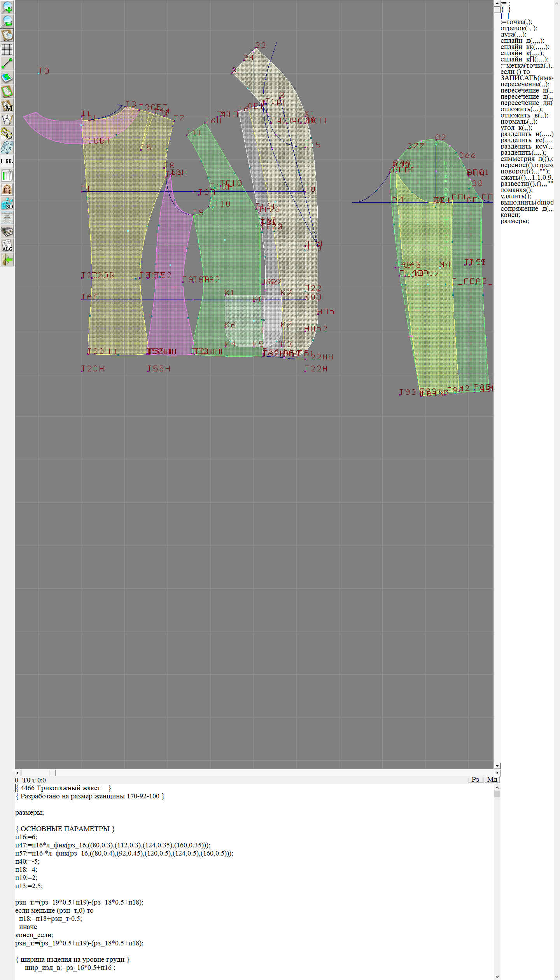The height and width of the screenshot is (980, 560).
Task: Click in code line 'п16:=6;'
Action: click(26, 837)
